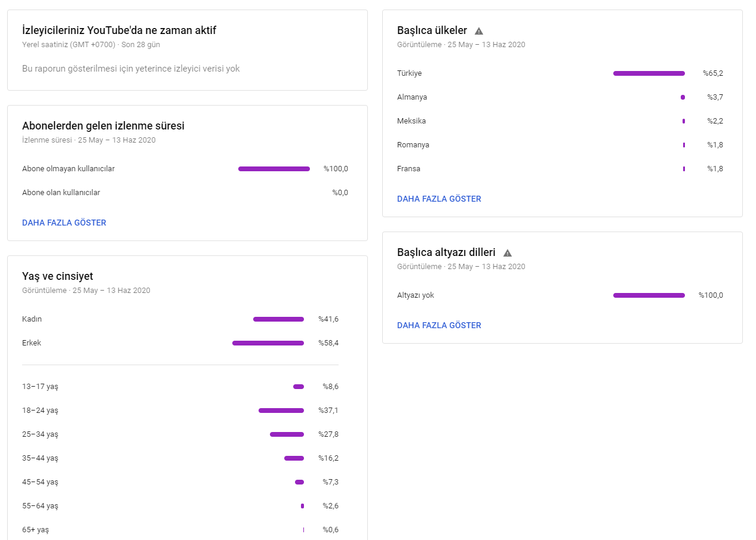Image resolution: width=756 pixels, height=540 pixels.
Task: Click the Abone olmayan kullanıcılar bar
Action: (273, 169)
